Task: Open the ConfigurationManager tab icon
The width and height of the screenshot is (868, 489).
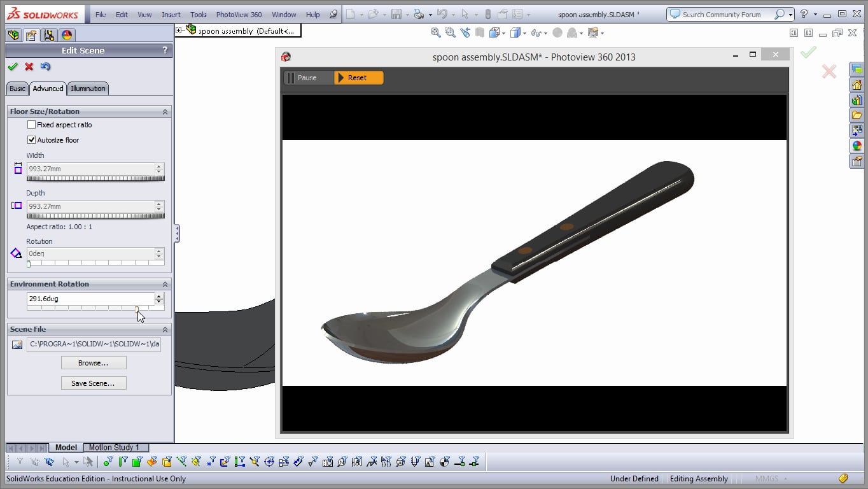Action: 48,36
